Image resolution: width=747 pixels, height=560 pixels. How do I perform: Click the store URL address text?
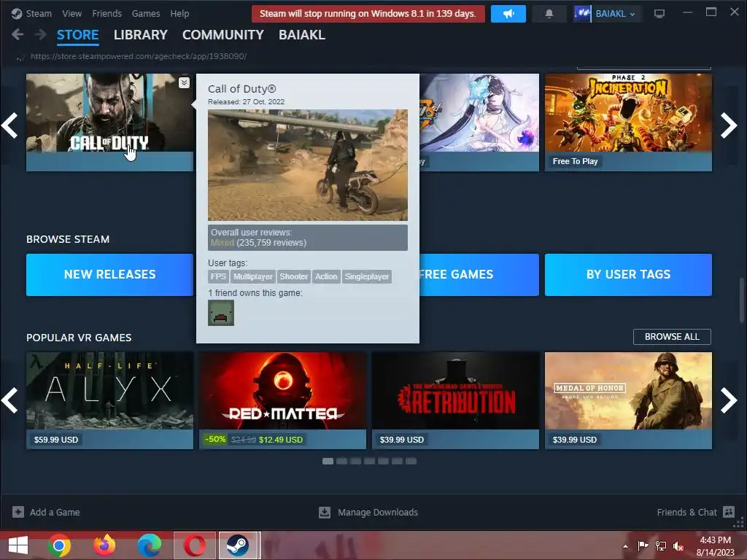pos(138,56)
